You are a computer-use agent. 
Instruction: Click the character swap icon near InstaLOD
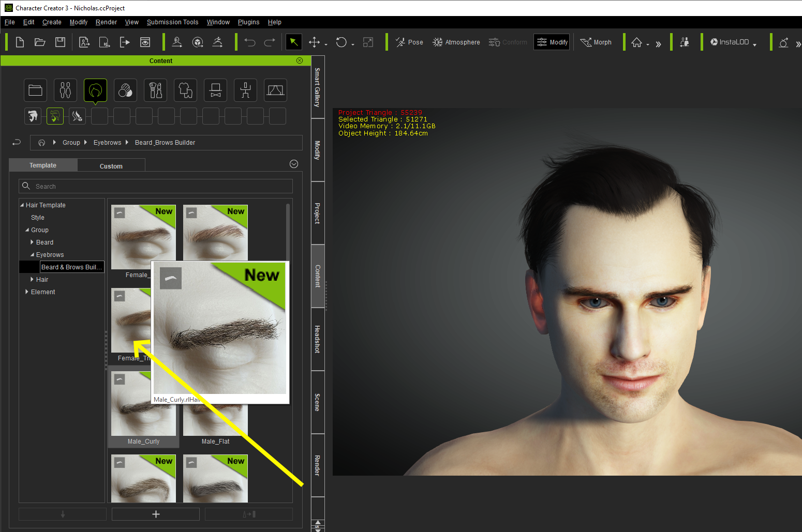685,42
